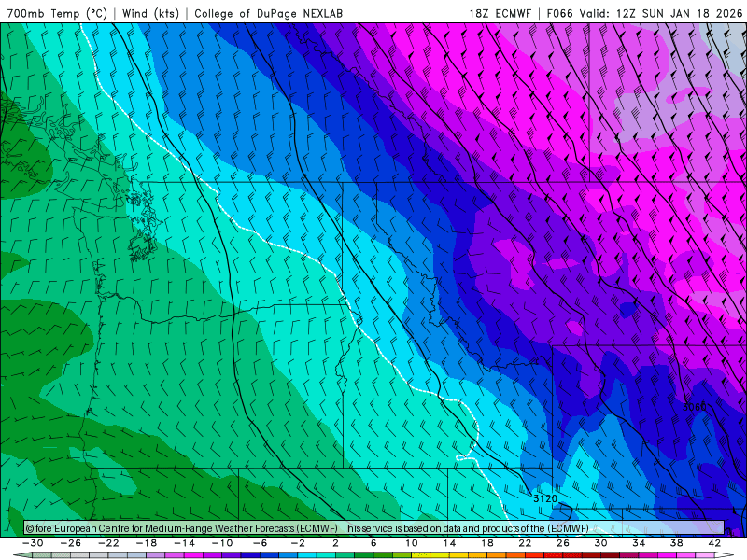Image resolution: width=747 pixels, height=560 pixels.
Task: Click the '18Z ECMWF' model run label
Action: 500,13
